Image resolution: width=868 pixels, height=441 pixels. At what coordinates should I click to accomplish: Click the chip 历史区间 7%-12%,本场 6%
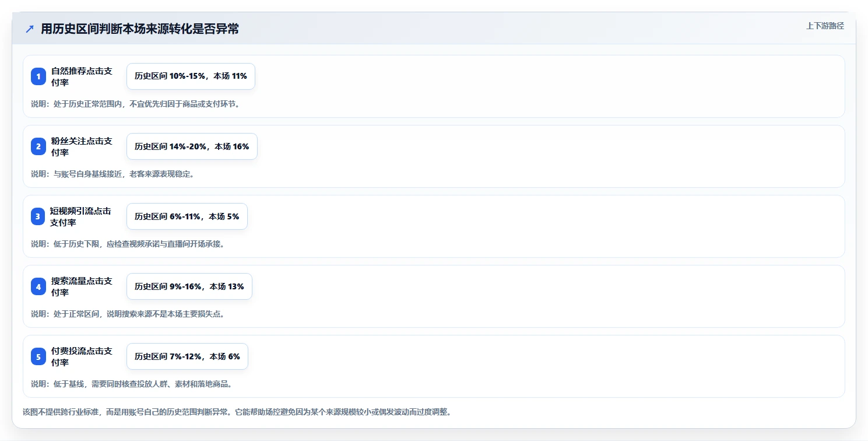[x=187, y=356]
